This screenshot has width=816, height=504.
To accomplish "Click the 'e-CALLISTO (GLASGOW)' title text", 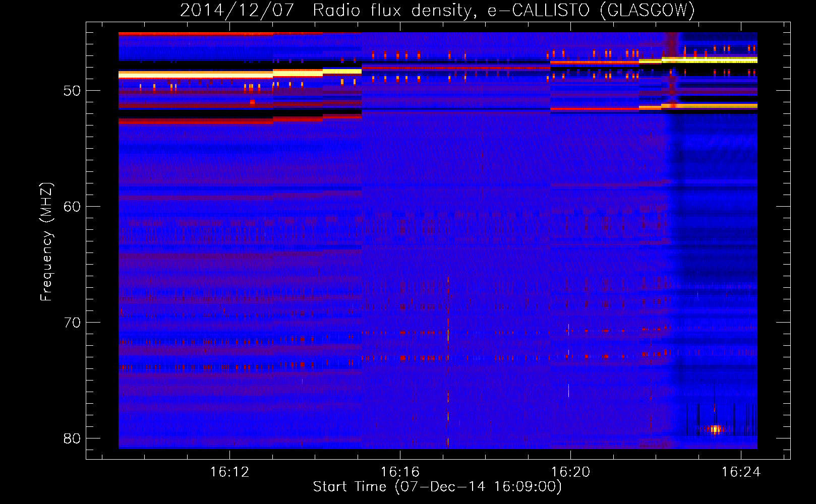I will pyautogui.click(x=591, y=10).
